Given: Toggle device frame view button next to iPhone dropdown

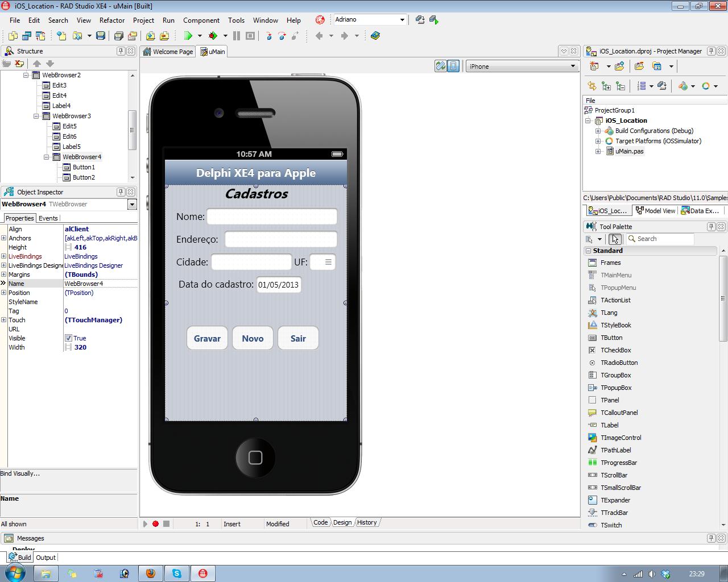Looking at the screenshot, I should (453, 66).
